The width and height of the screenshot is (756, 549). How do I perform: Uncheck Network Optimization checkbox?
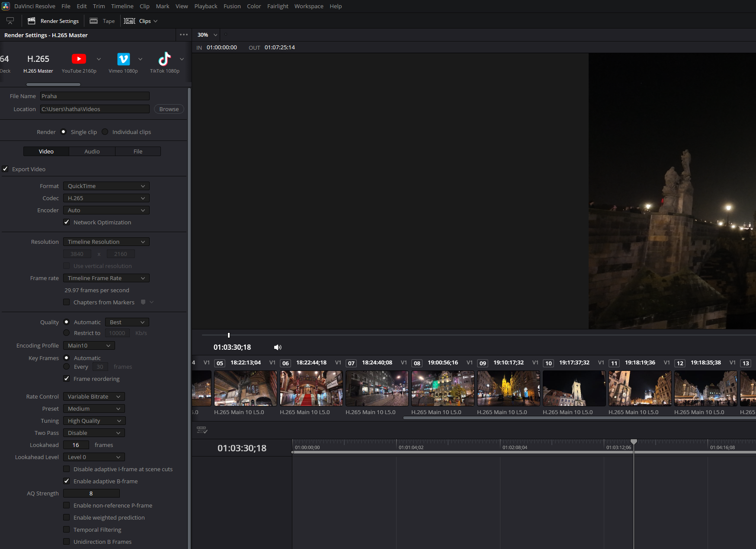point(67,222)
